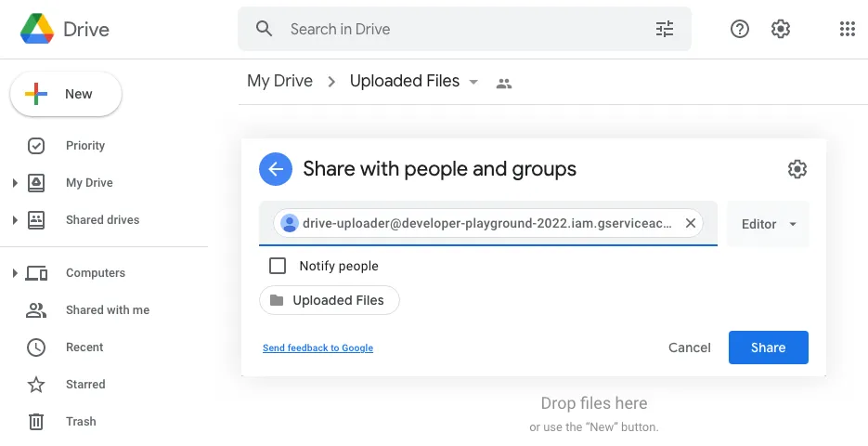868x446 pixels.
Task: Click the Uploaded Files folder chip
Action: click(330, 300)
